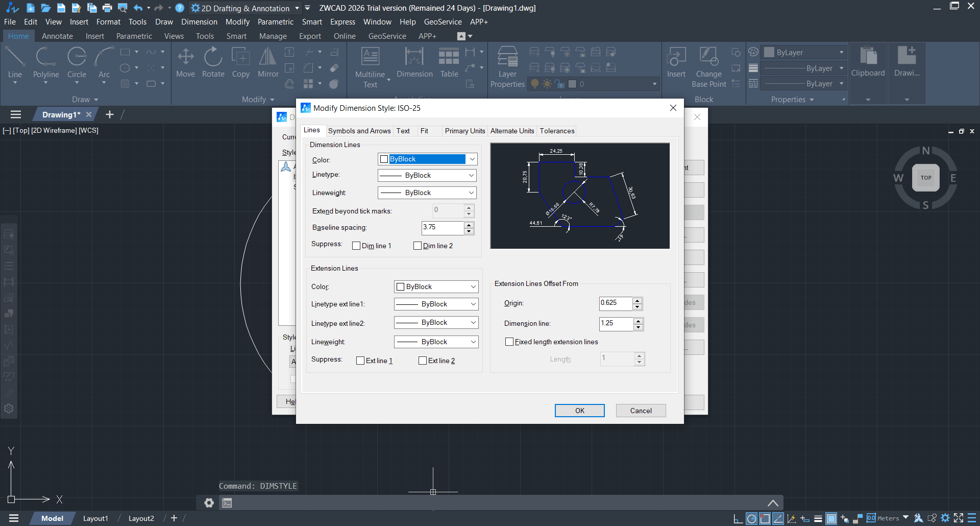Increase the Origin offset value
Screen dimensions: 980x526
(x=638, y=300)
